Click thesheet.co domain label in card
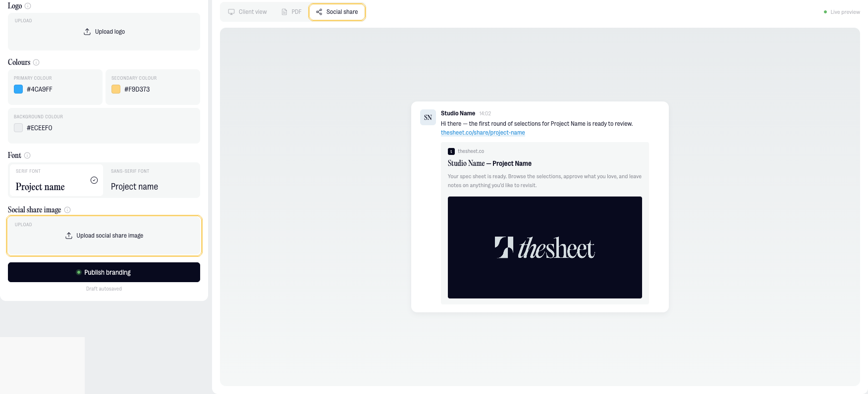This screenshot has width=868, height=394. (471, 151)
